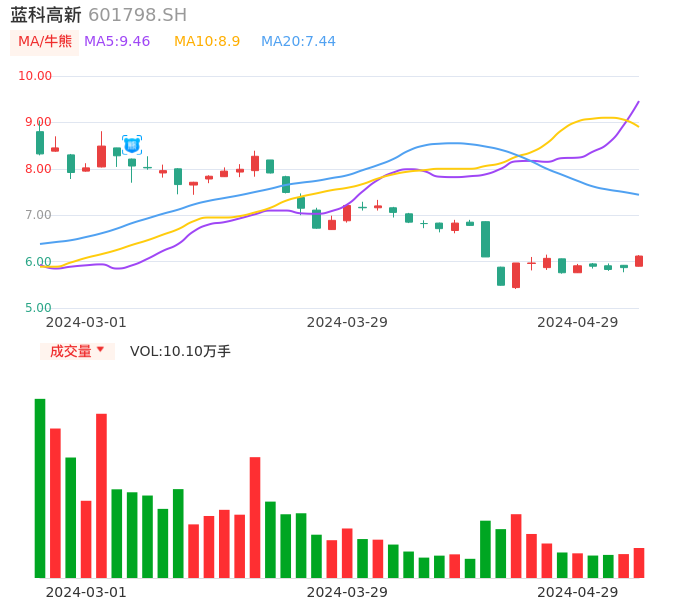686x606 pixels.
Task: Click the 2024-03-29 date label under price chart
Action: [x=347, y=322]
